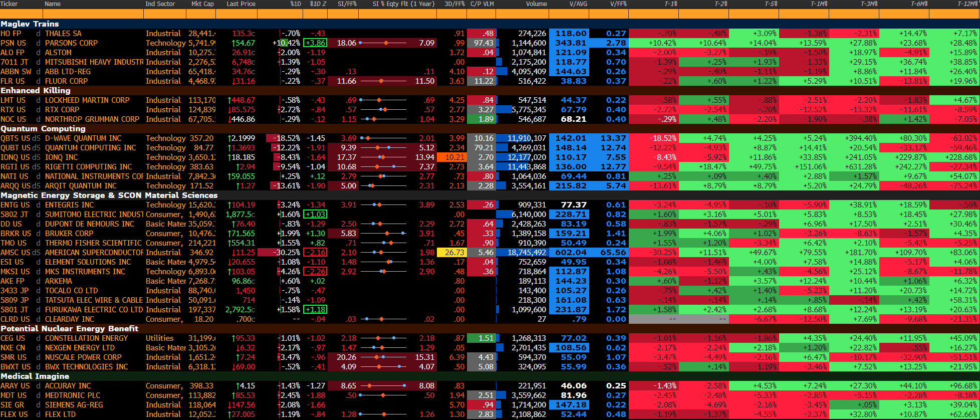Screen dimensions: 980x420
Task: Click the Last Price column header
Action: pos(241,4)
